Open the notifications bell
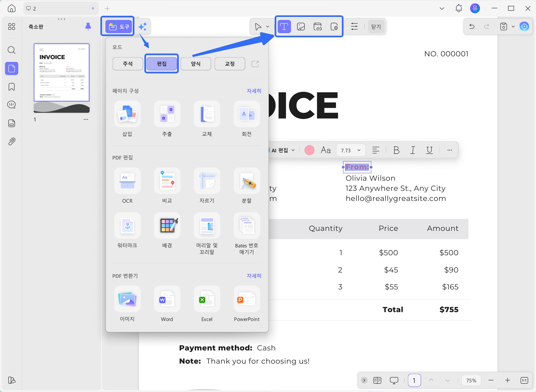 459,8
